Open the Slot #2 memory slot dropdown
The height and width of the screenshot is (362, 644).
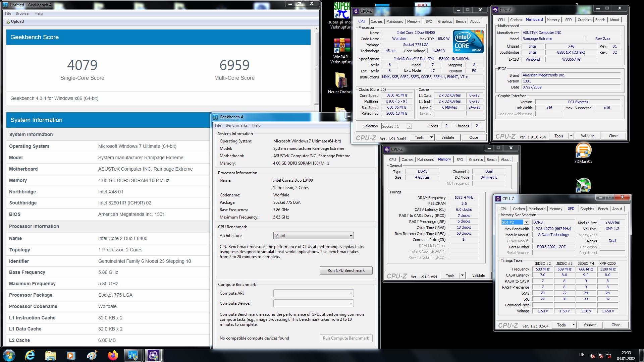[x=515, y=222]
